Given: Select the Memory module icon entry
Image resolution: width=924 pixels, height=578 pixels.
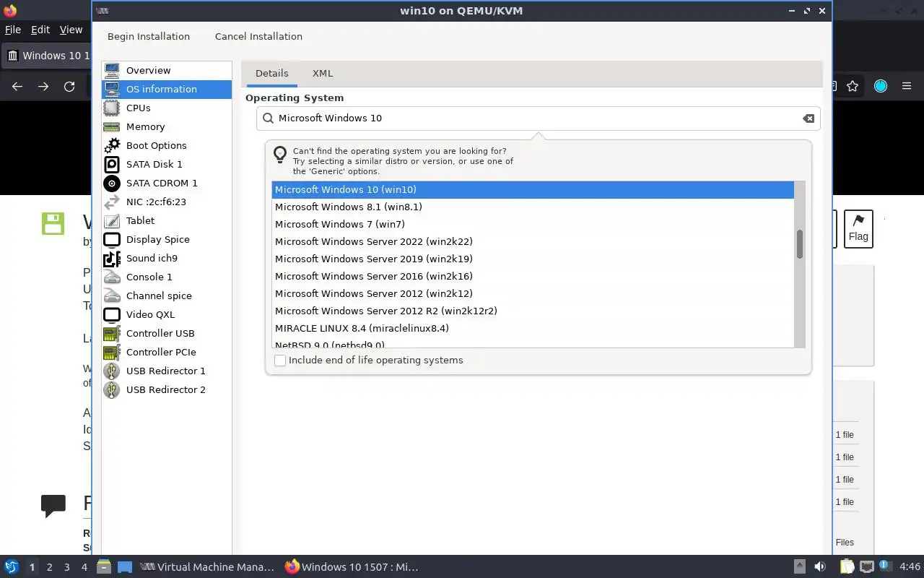Looking at the screenshot, I should (x=112, y=126).
